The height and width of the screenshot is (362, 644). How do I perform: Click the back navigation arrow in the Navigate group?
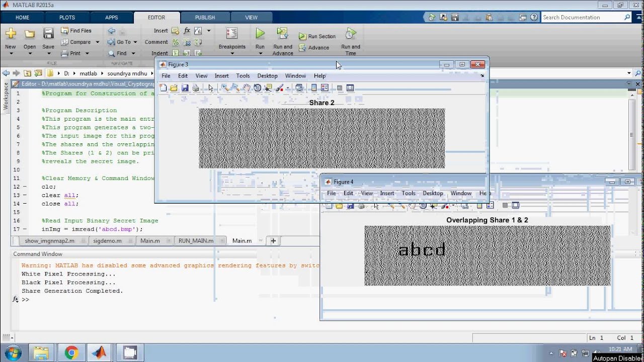[x=111, y=31]
